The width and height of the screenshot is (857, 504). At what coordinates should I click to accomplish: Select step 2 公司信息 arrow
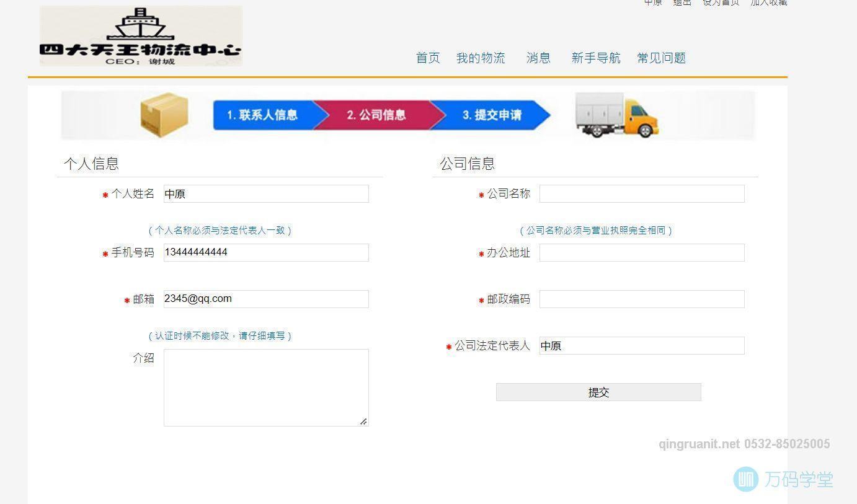378,115
